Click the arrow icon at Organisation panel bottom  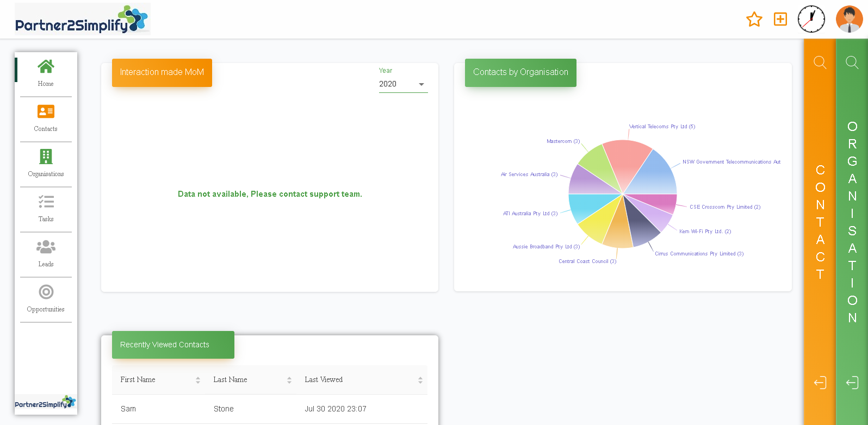point(852,383)
